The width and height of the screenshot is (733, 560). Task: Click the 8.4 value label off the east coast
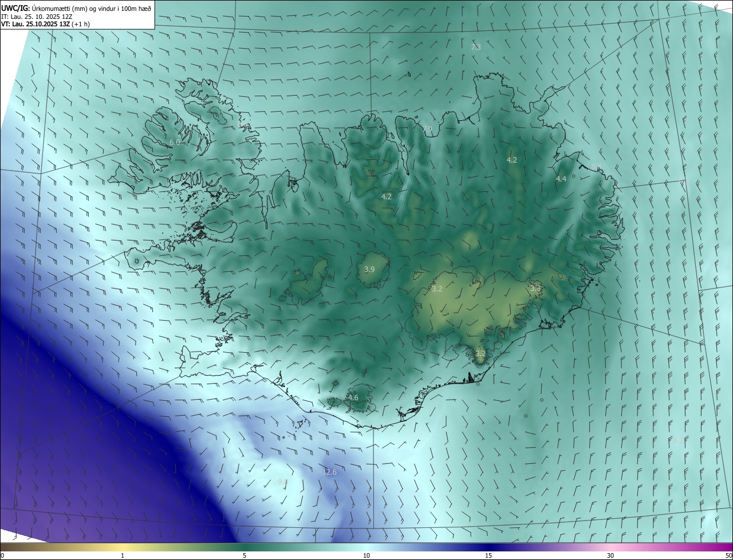point(596,167)
